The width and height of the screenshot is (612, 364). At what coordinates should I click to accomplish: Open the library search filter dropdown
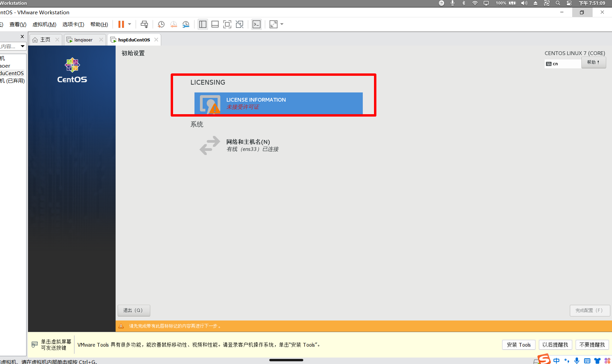22,46
